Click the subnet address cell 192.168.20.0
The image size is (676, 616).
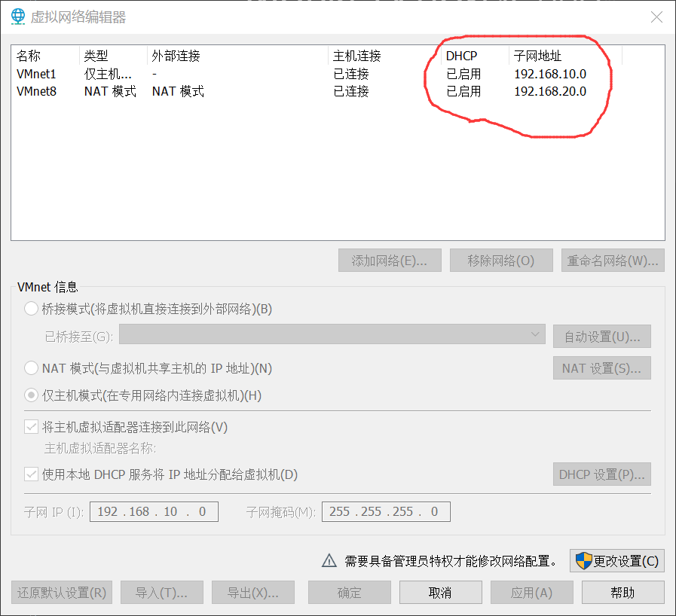[x=550, y=91]
